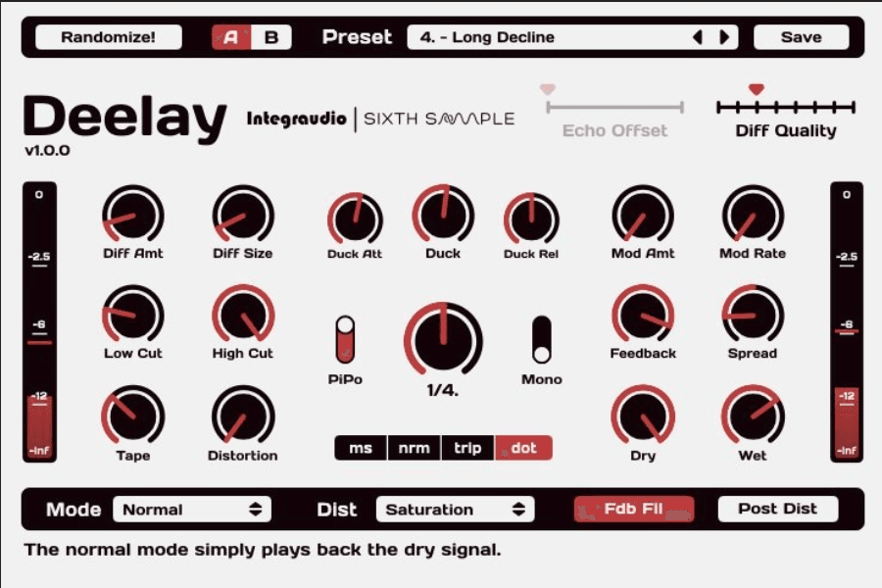Click the faded Echo Offset marker

coord(547,89)
